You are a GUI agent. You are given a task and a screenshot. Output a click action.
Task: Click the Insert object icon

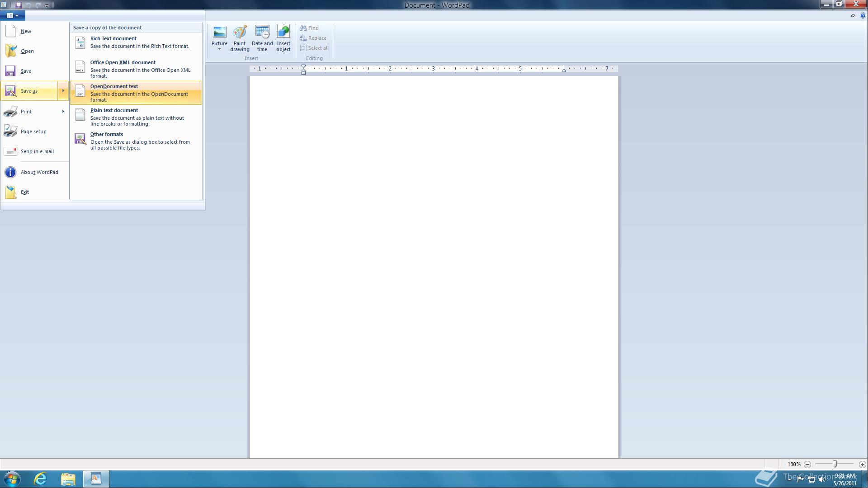pos(283,32)
